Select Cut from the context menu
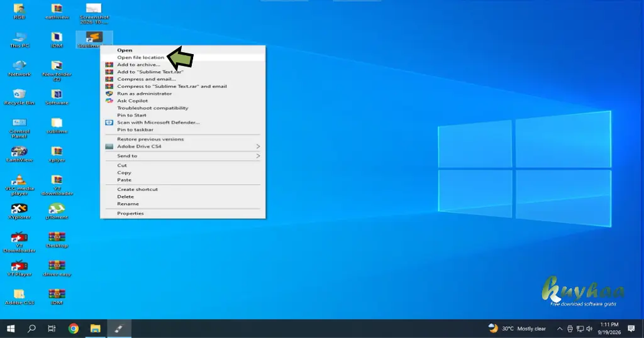644x338 pixels. 183,165
